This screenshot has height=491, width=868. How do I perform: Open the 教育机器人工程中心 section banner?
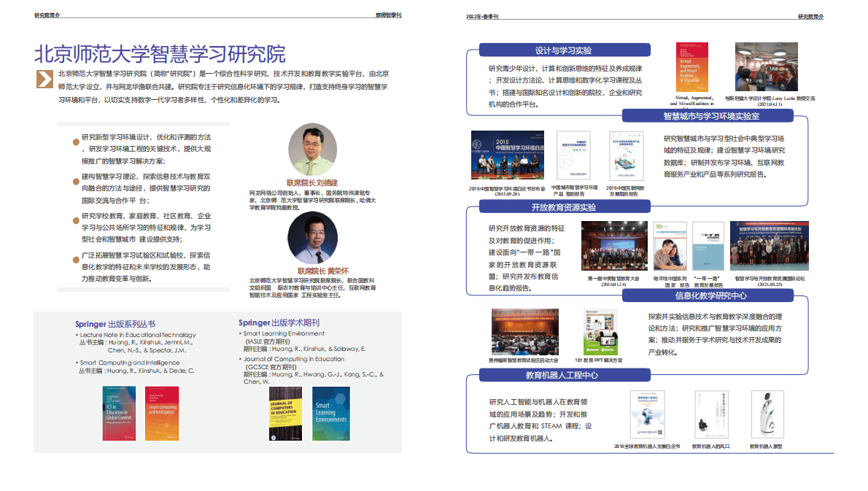(564, 375)
